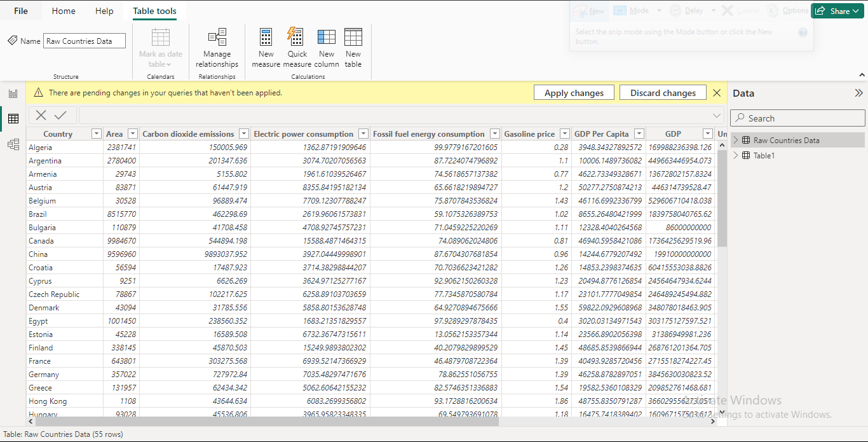Apply changes to pending queries
The width and height of the screenshot is (868, 442).
(574, 92)
